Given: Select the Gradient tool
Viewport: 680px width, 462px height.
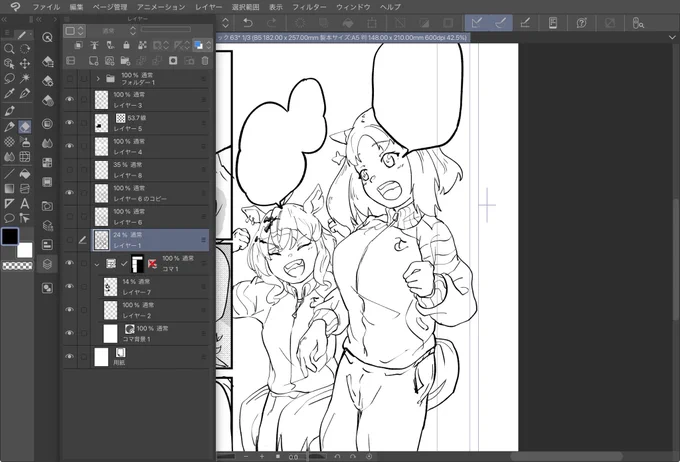Looking at the screenshot, I should pyautogui.click(x=9, y=189).
